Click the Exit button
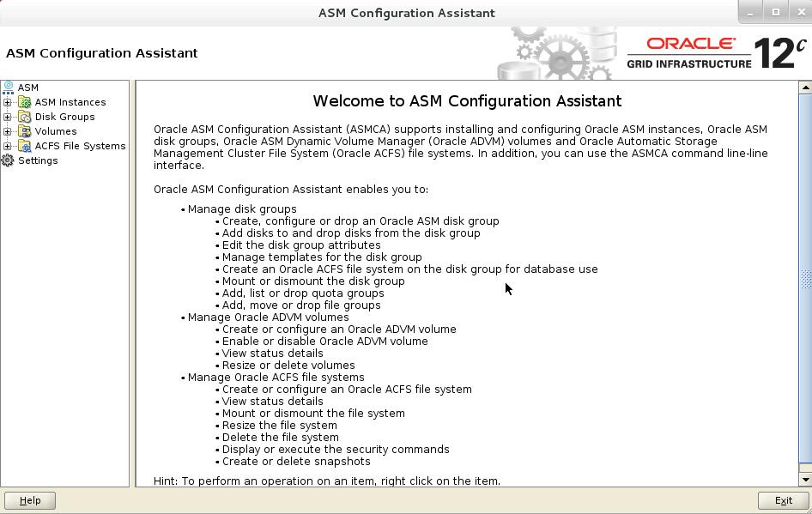The width and height of the screenshot is (812, 514). pyautogui.click(x=783, y=500)
